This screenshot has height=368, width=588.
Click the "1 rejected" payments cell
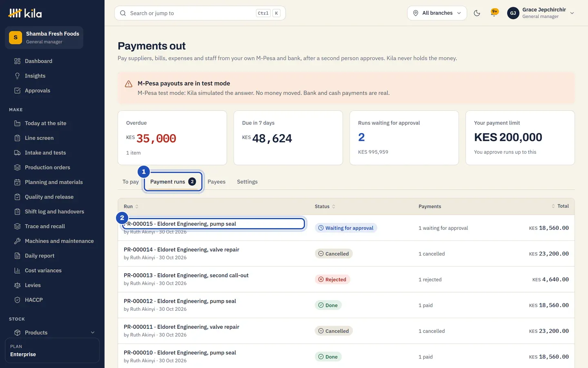point(430,279)
